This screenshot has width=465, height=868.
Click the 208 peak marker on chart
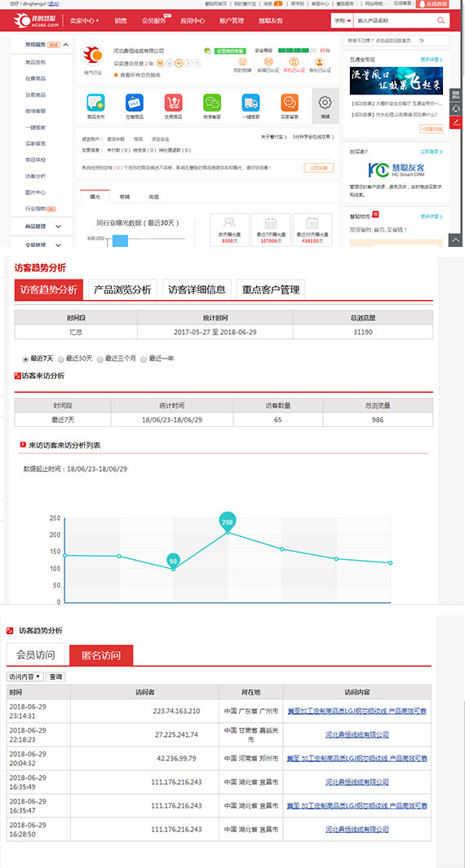228,522
